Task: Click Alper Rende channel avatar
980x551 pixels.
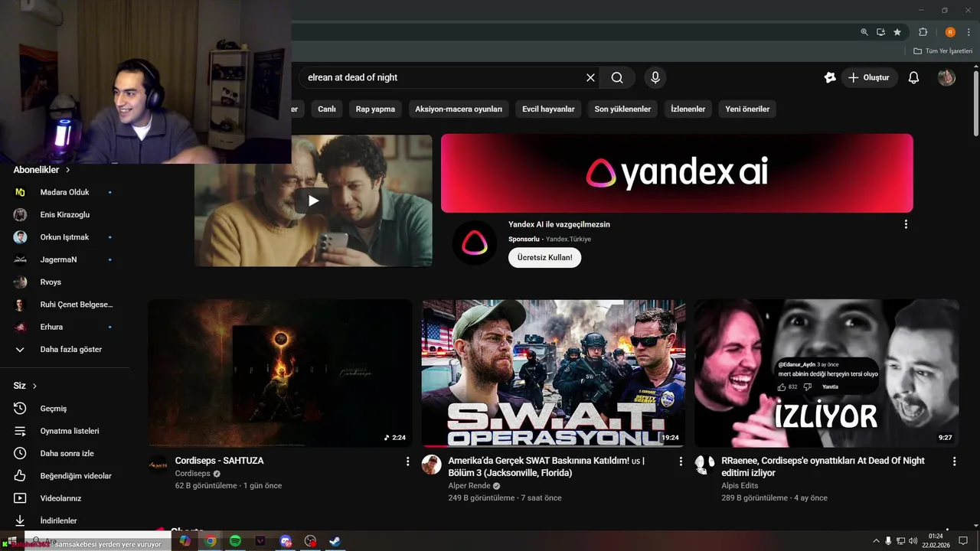Action: click(432, 465)
